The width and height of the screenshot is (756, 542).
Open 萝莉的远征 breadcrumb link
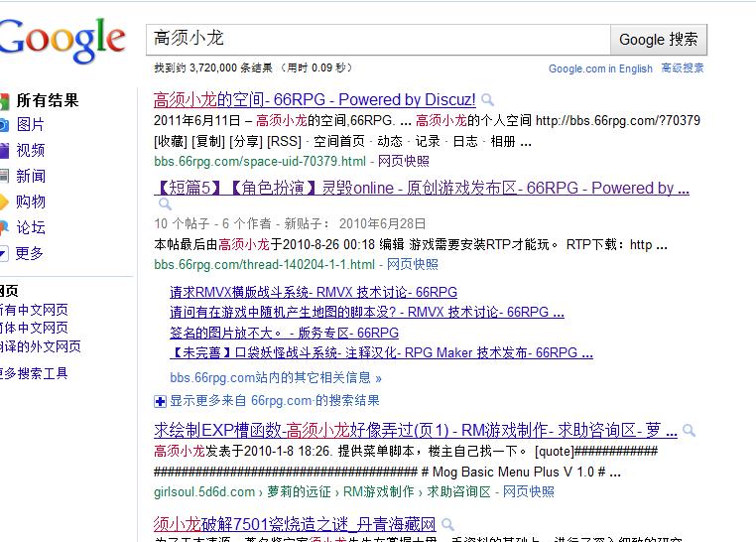pos(299,491)
